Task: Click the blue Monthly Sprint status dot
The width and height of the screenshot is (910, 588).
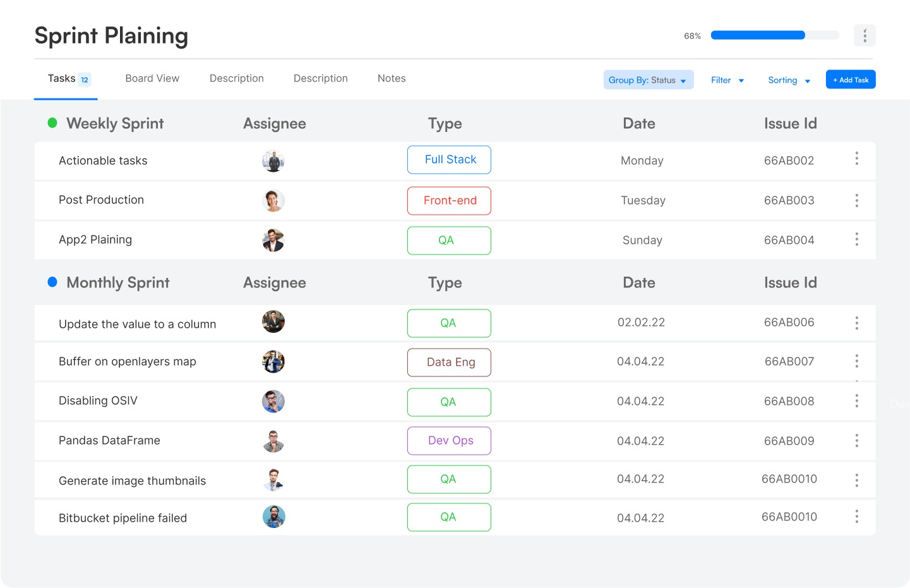Action: click(x=52, y=282)
